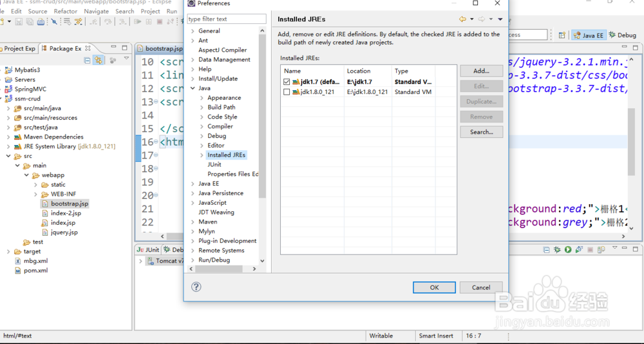Image resolution: width=644 pixels, height=344 pixels.
Task: Click the Search... button
Action: (481, 132)
